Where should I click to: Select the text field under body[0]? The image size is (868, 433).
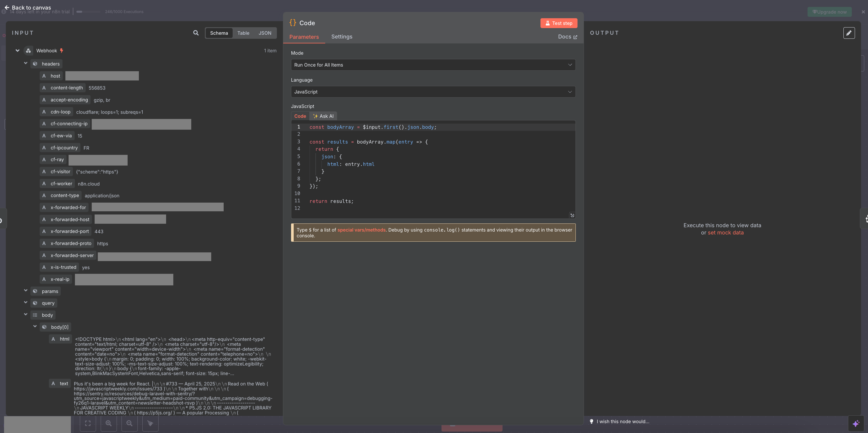(x=60, y=384)
